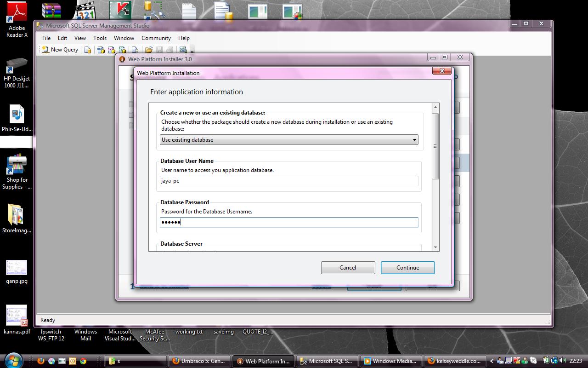Click the Windows Start orb
Screen dimensions: 588x368
pos(13,360)
